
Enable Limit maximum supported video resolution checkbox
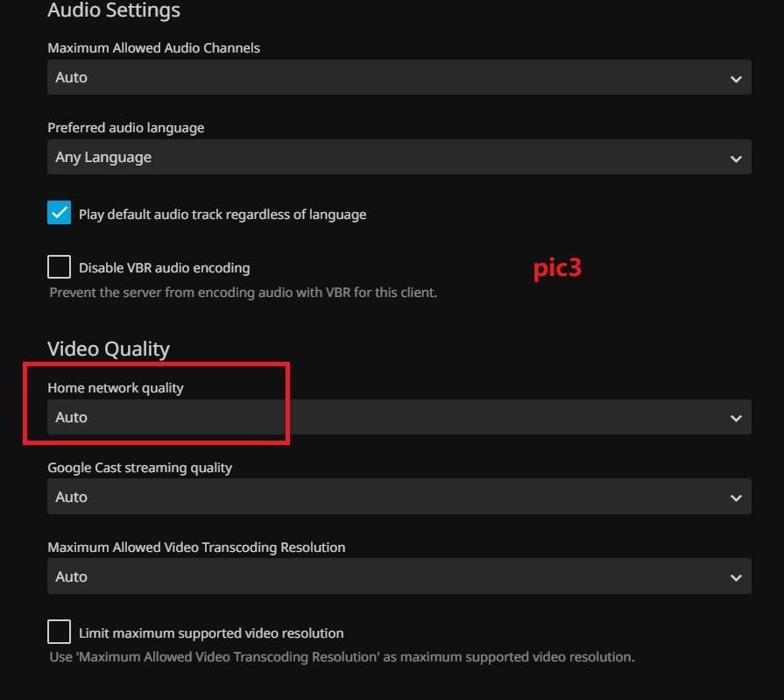pyautogui.click(x=60, y=632)
